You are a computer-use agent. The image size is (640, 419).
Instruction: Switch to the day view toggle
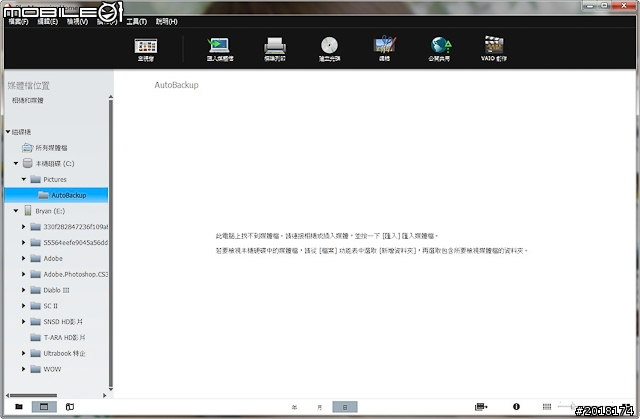click(x=344, y=407)
